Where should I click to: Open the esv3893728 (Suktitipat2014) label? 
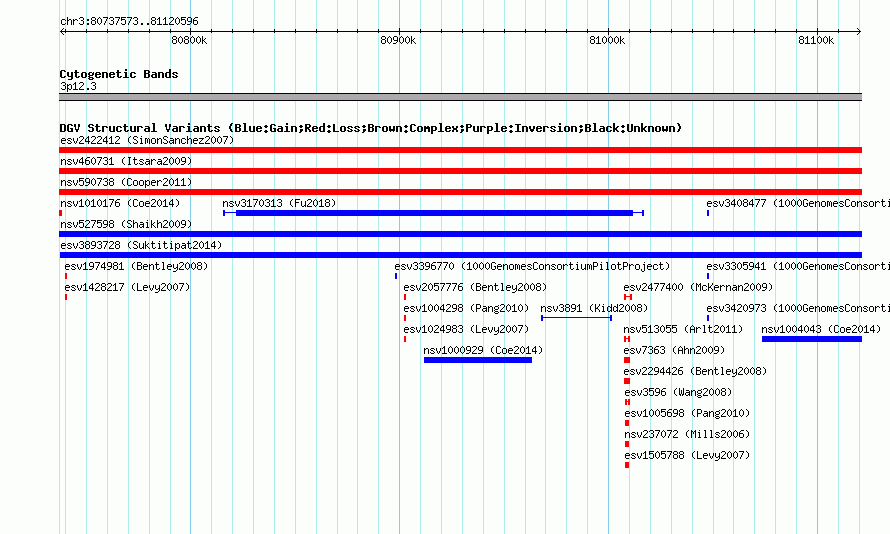pos(141,245)
